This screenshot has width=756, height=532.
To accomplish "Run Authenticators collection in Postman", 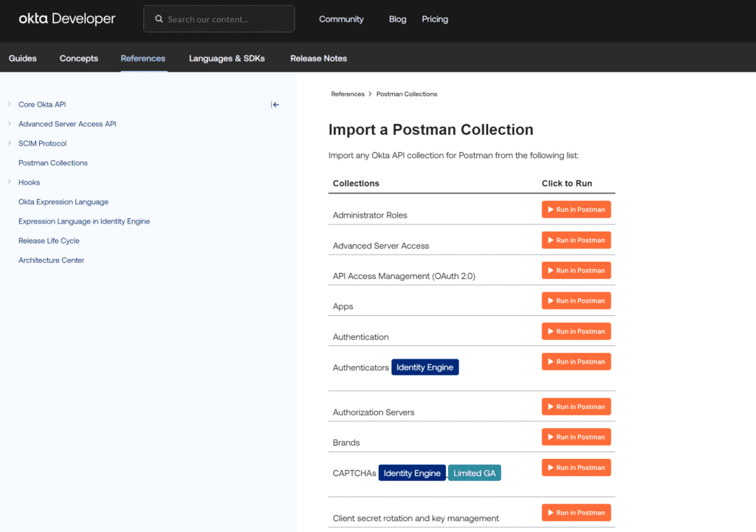I will pyautogui.click(x=576, y=362).
